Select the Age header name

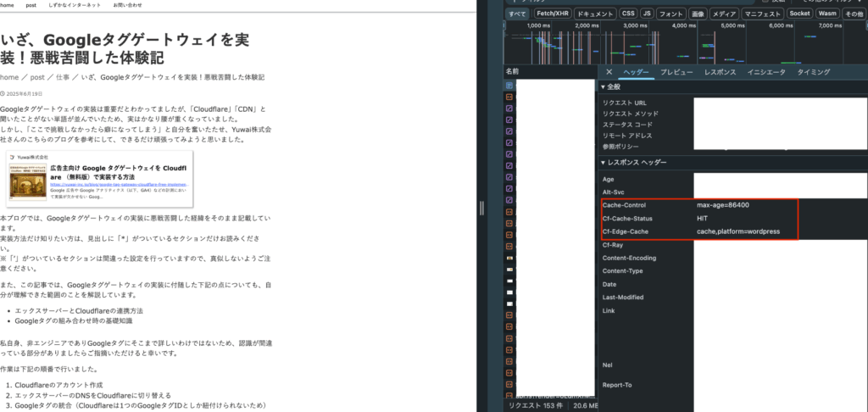(x=608, y=180)
